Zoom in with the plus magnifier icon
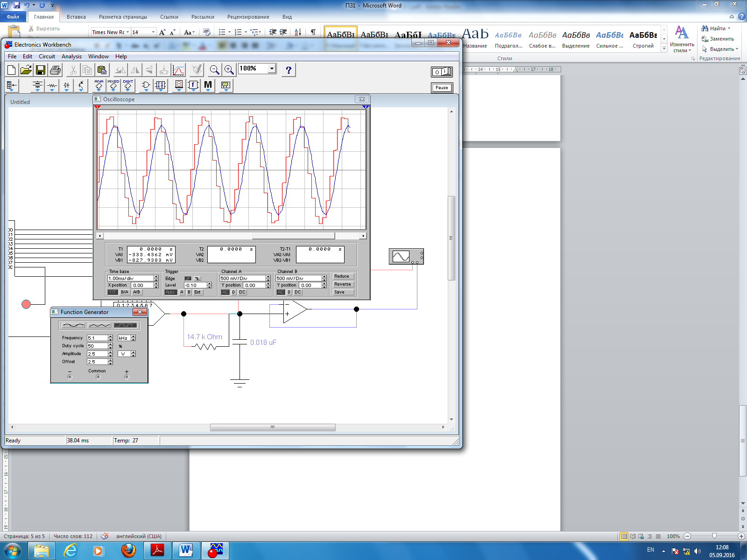 click(x=229, y=70)
